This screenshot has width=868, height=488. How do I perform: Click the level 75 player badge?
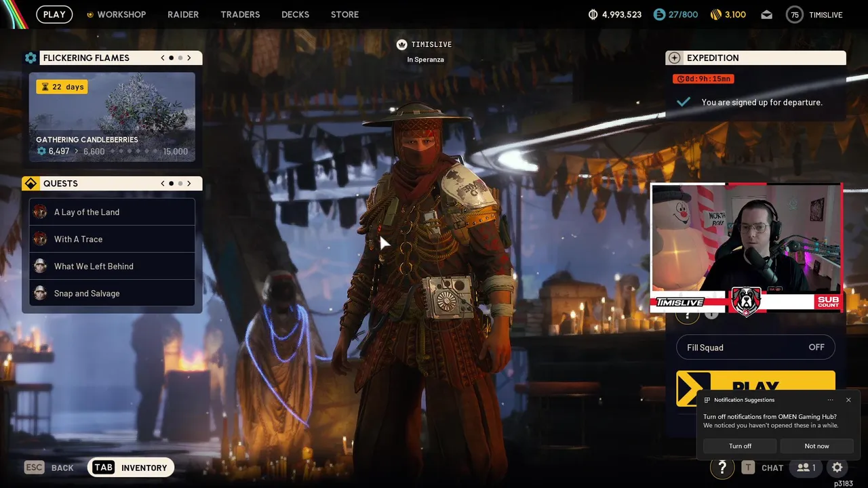[794, 14]
